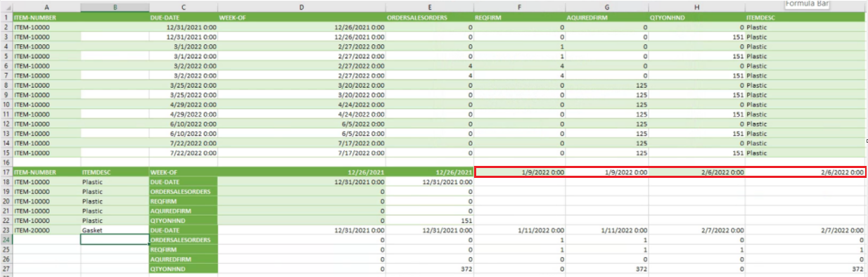Select DUE-DATE label in row 18
Viewport: 868px width, 277px height.
(183, 181)
